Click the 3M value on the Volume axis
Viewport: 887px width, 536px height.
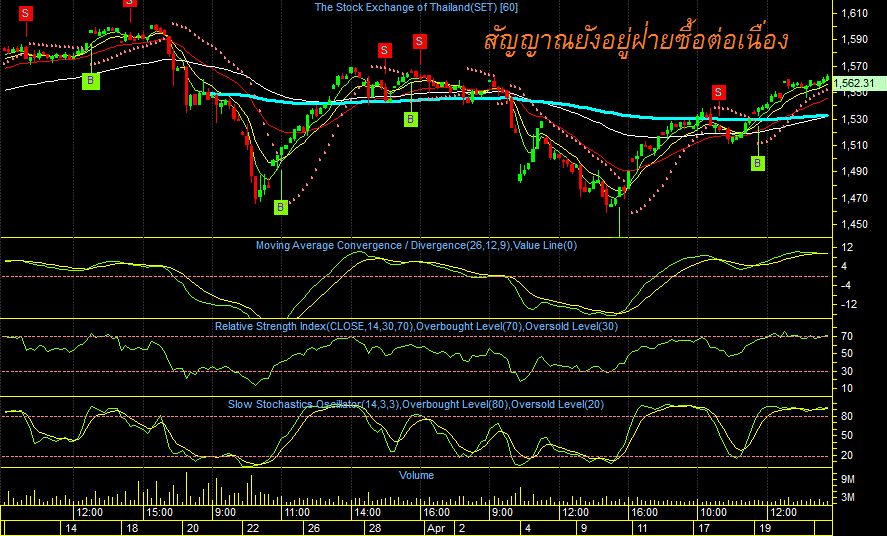847,498
